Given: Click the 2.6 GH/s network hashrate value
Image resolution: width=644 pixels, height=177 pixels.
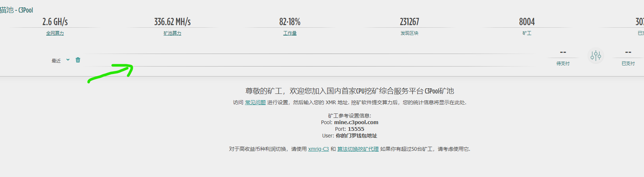Looking at the screenshot, I should tap(55, 22).
